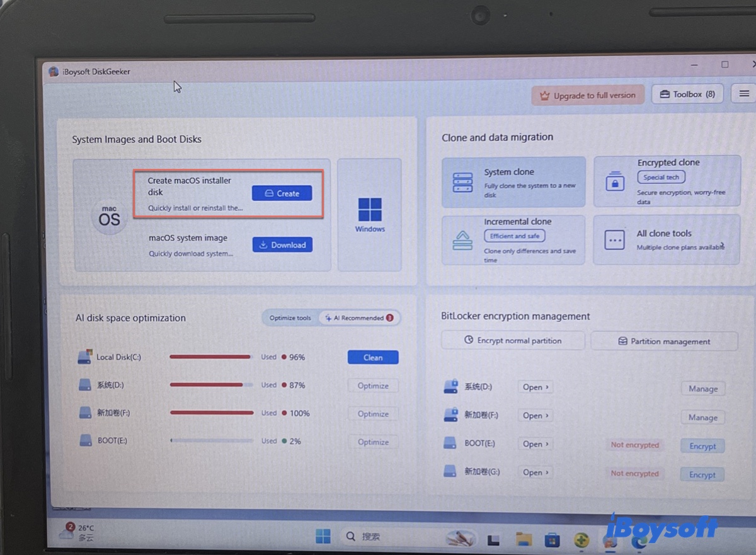Viewport: 756px width, 555px height.
Task: Open the hamburger menu icon
Action: click(x=744, y=94)
